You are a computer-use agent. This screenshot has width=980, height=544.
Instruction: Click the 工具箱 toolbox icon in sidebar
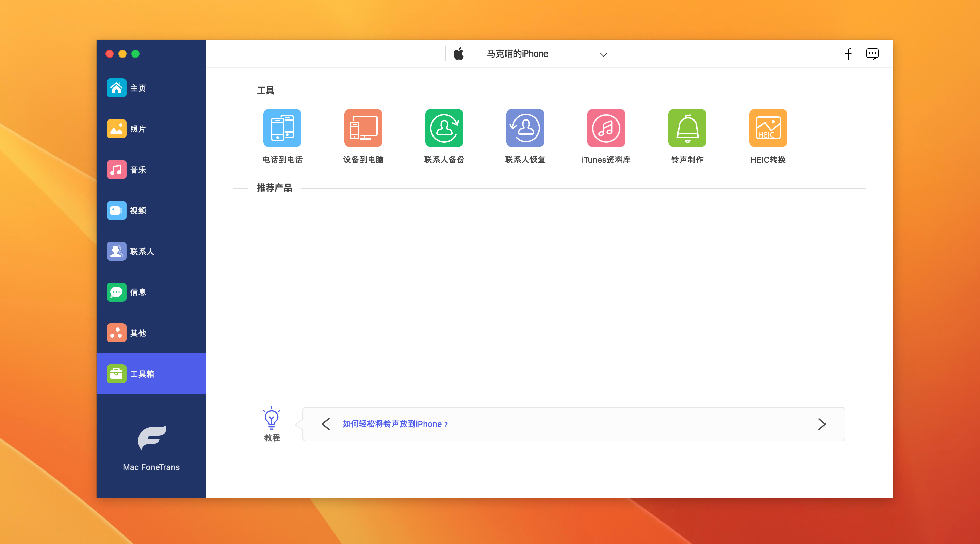click(x=116, y=373)
